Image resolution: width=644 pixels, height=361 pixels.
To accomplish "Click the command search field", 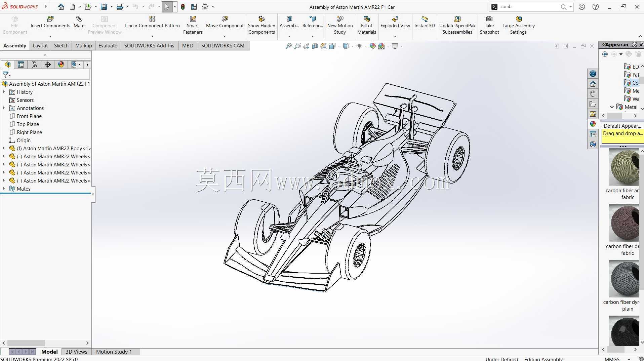I will point(529,7).
